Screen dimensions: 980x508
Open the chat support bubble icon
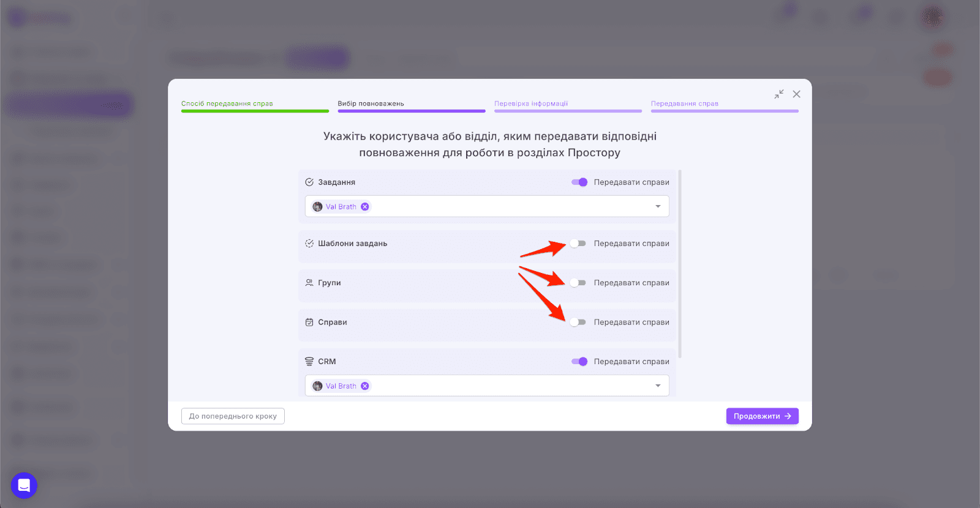pos(24,485)
